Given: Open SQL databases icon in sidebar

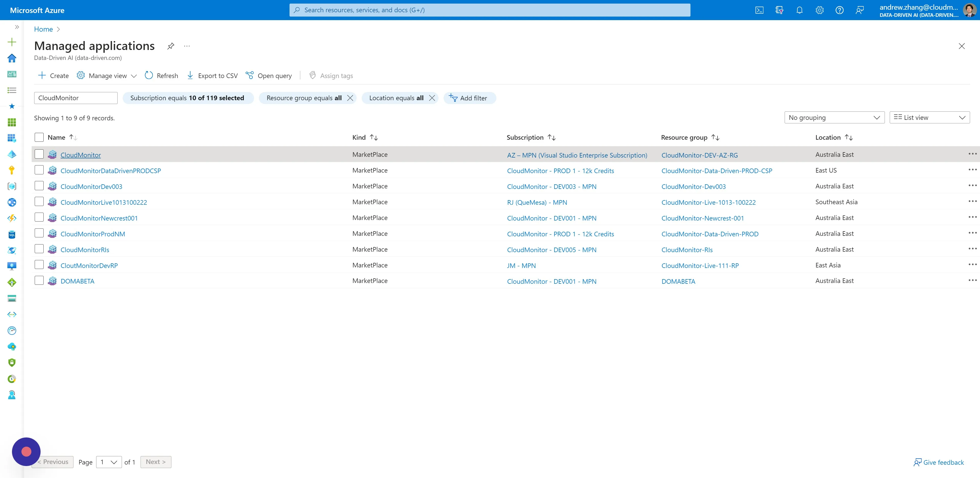Looking at the screenshot, I should tap(12, 234).
